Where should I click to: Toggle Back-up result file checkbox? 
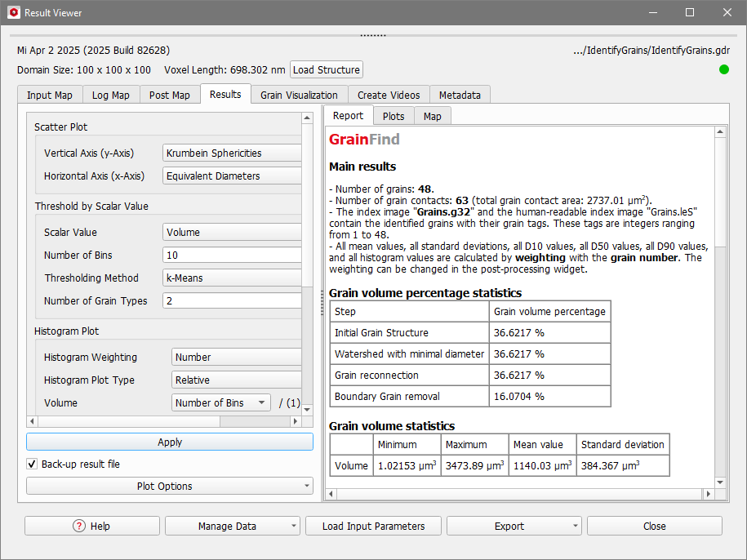(32, 464)
